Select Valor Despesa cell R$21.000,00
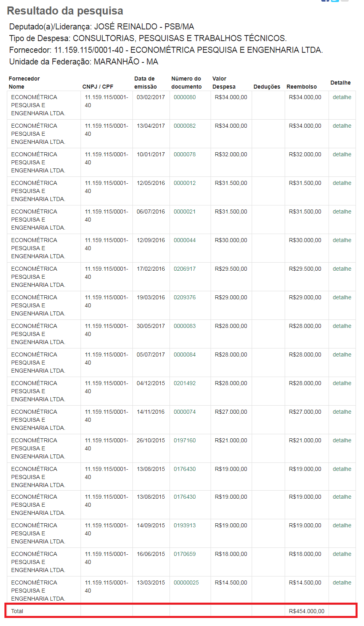 click(231, 440)
